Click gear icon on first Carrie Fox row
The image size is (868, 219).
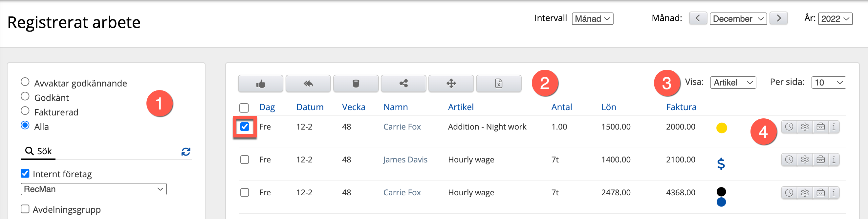pyautogui.click(x=805, y=127)
